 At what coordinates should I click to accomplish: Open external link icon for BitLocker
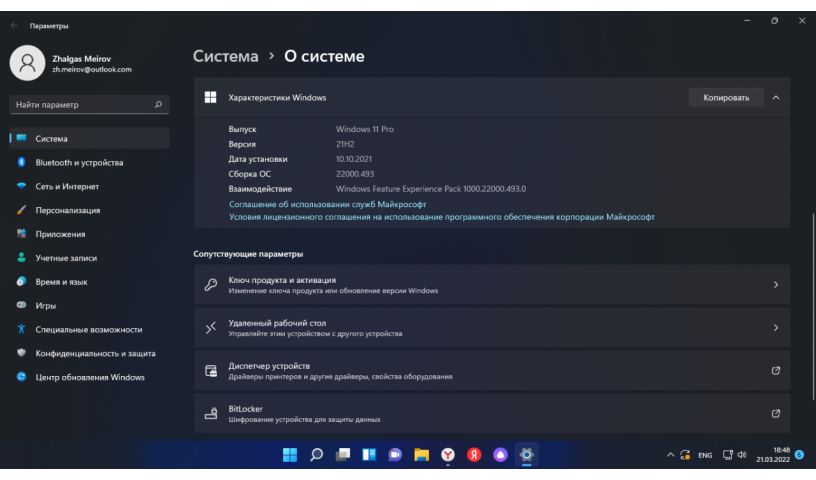[775, 413]
